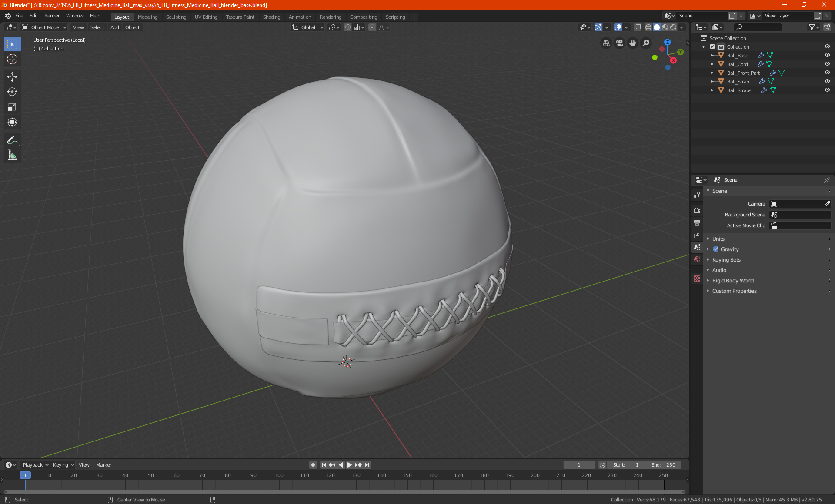Viewport: 835px width, 504px height.
Task: Activate the Scale tool
Action: [x=12, y=107]
